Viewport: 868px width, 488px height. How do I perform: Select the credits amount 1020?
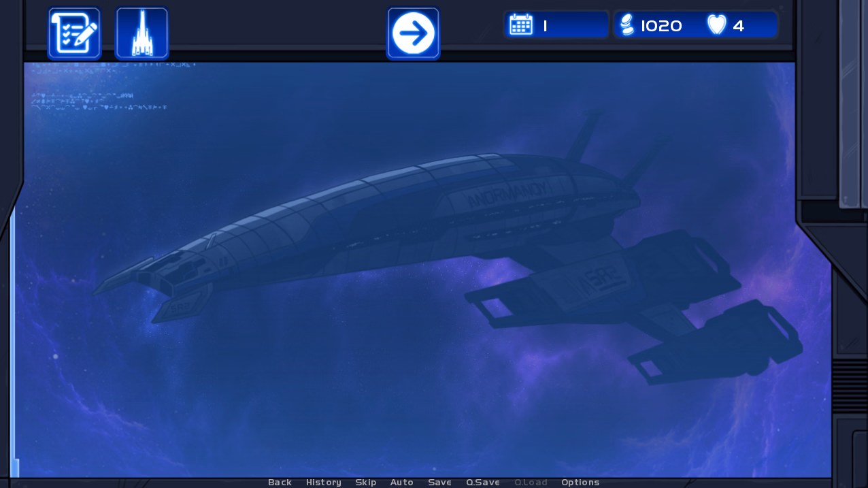pos(661,26)
